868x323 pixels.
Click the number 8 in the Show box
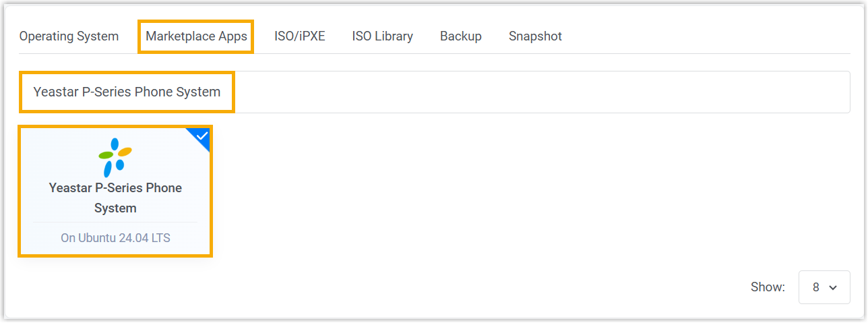(815, 287)
